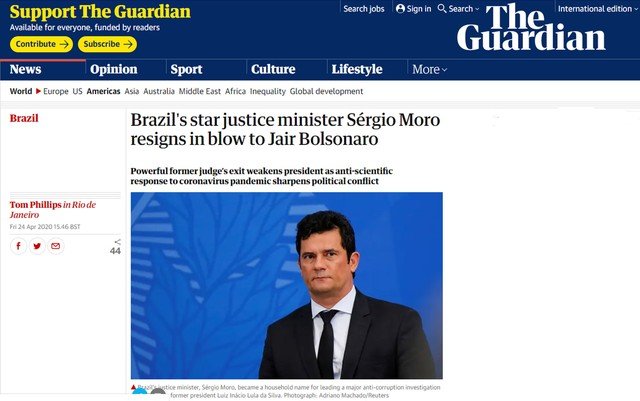Click the Sign in profile icon
The width and height of the screenshot is (640, 401).
click(400, 9)
